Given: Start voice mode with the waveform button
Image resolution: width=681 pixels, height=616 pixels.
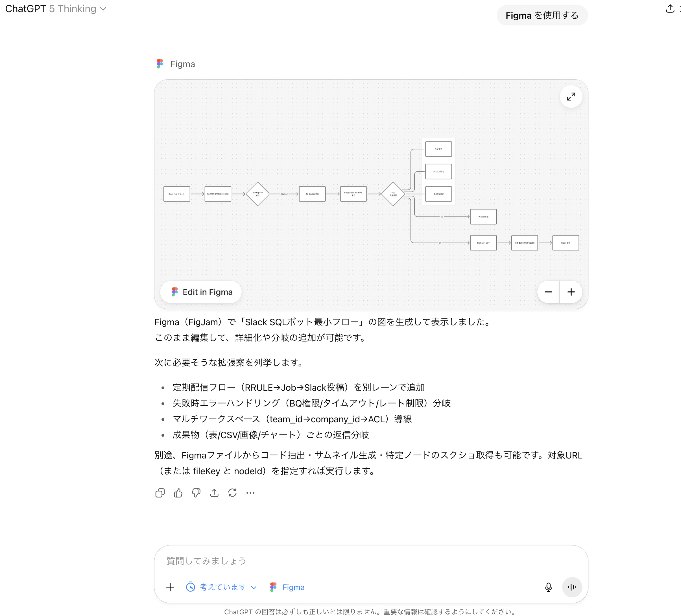Looking at the screenshot, I should coord(572,587).
